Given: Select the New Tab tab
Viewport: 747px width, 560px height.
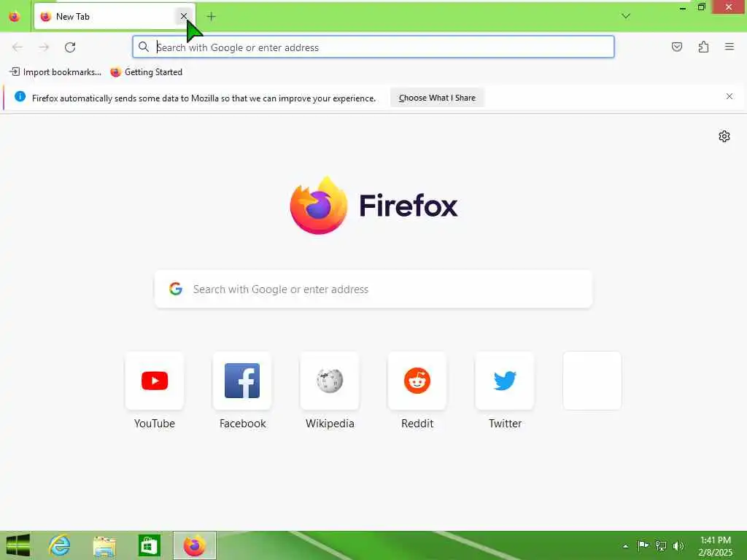Looking at the screenshot, I should (115, 17).
